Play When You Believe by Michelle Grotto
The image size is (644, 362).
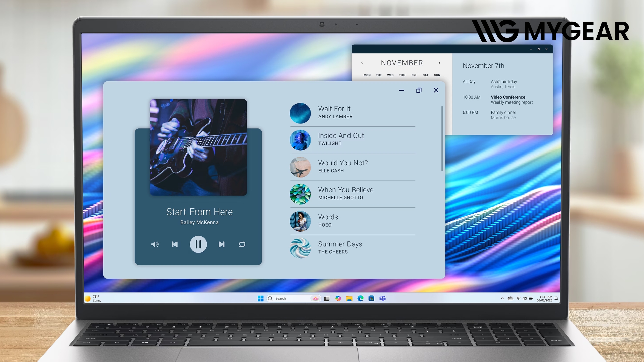[353, 194]
